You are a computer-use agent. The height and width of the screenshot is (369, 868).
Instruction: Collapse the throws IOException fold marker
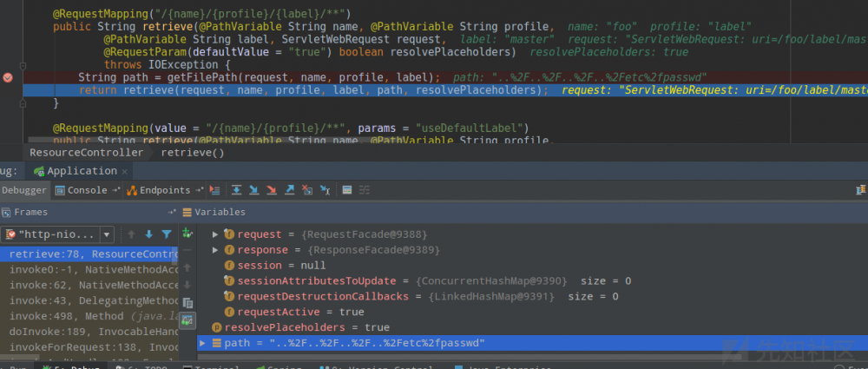click(x=23, y=65)
